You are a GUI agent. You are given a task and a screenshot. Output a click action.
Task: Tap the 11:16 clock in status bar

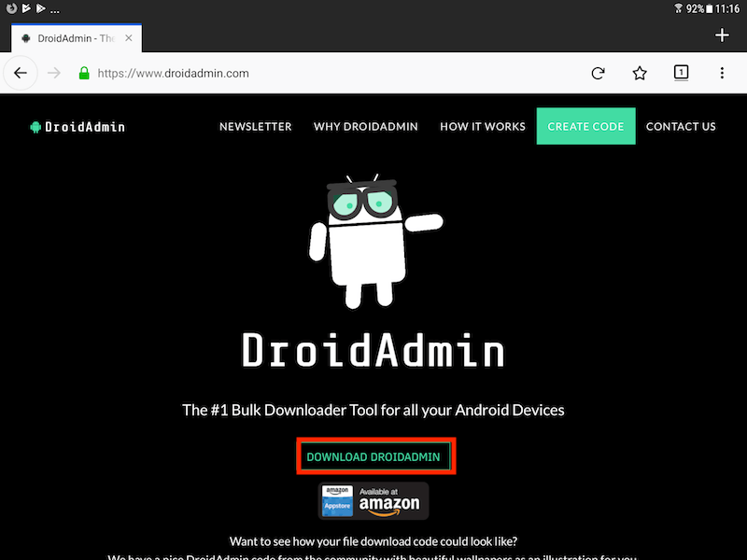(x=727, y=8)
